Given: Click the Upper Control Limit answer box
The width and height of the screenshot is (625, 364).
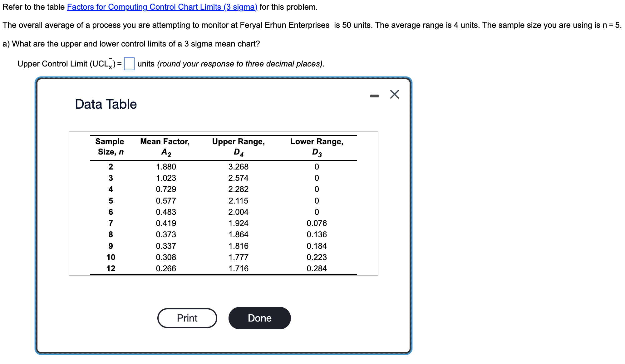Looking at the screenshot, I should (129, 64).
